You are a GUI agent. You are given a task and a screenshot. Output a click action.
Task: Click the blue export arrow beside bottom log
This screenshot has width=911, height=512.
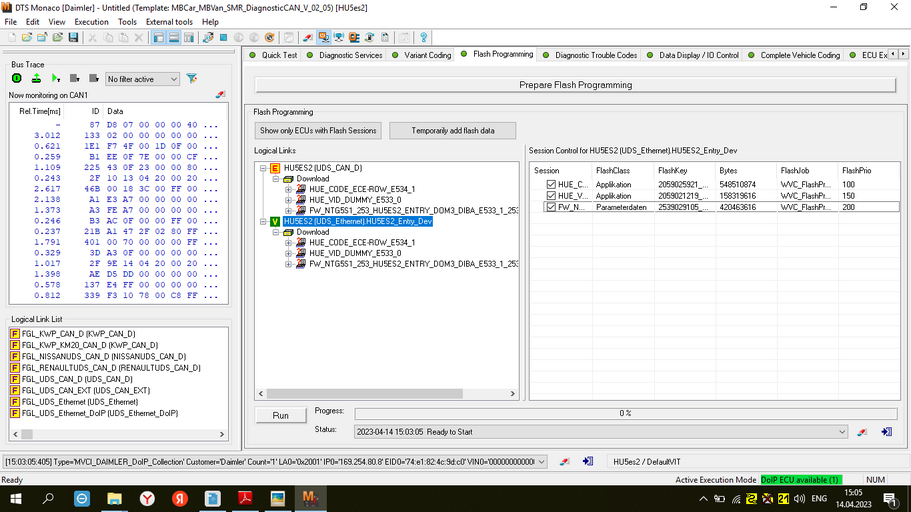(588, 461)
